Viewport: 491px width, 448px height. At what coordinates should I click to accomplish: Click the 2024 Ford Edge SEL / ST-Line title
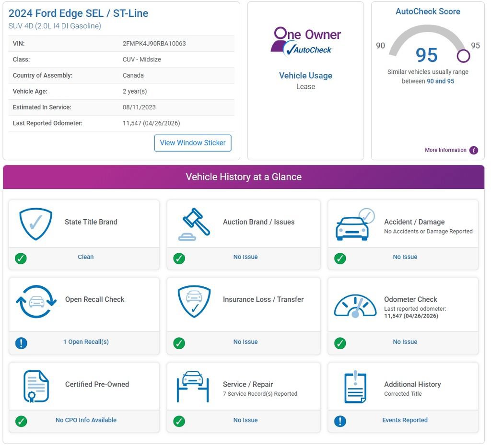pyautogui.click(x=78, y=13)
